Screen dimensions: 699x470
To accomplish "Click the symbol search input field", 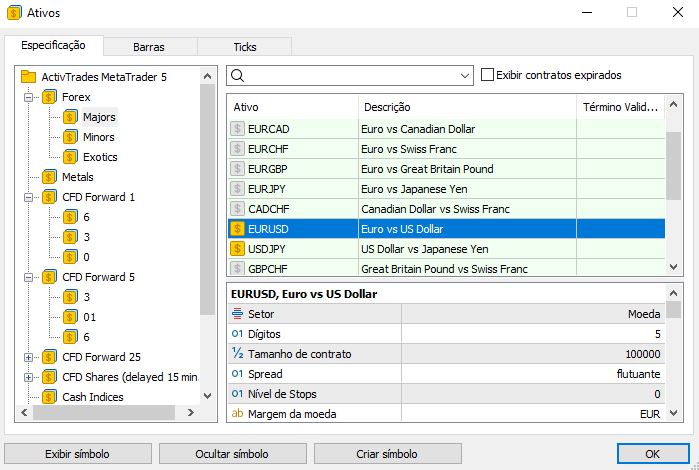I will pyautogui.click(x=352, y=76).
